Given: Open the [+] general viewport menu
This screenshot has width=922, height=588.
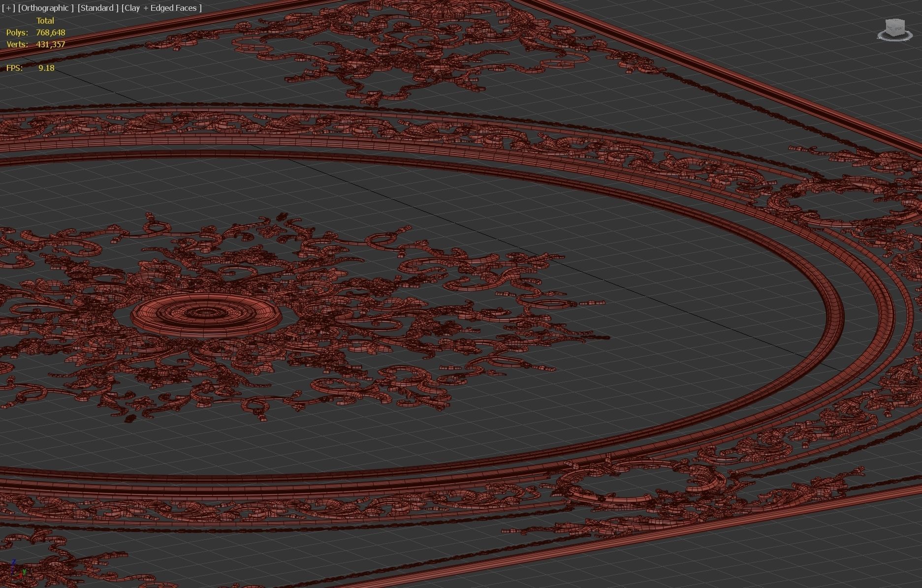Looking at the screenshot, I should [8, 8].
